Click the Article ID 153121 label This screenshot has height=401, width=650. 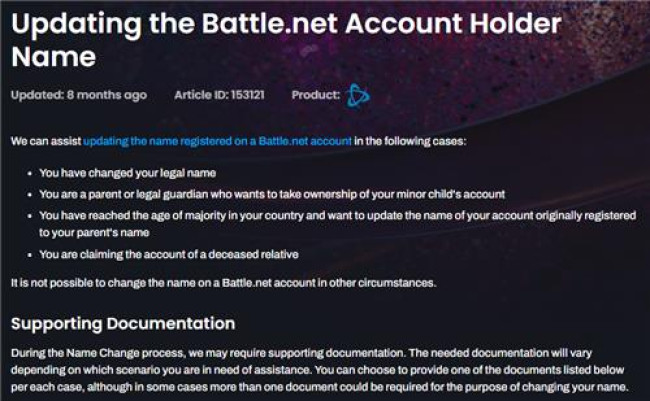(x=219, y=95)
